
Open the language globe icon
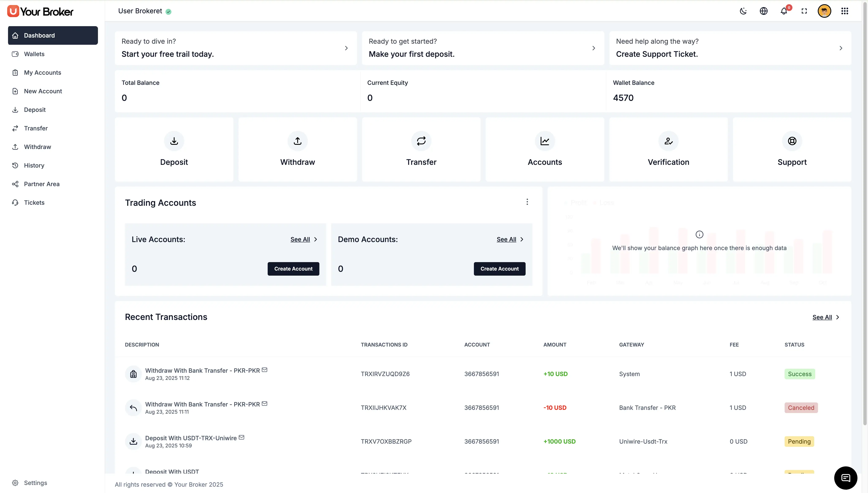(x=764, y=11)
